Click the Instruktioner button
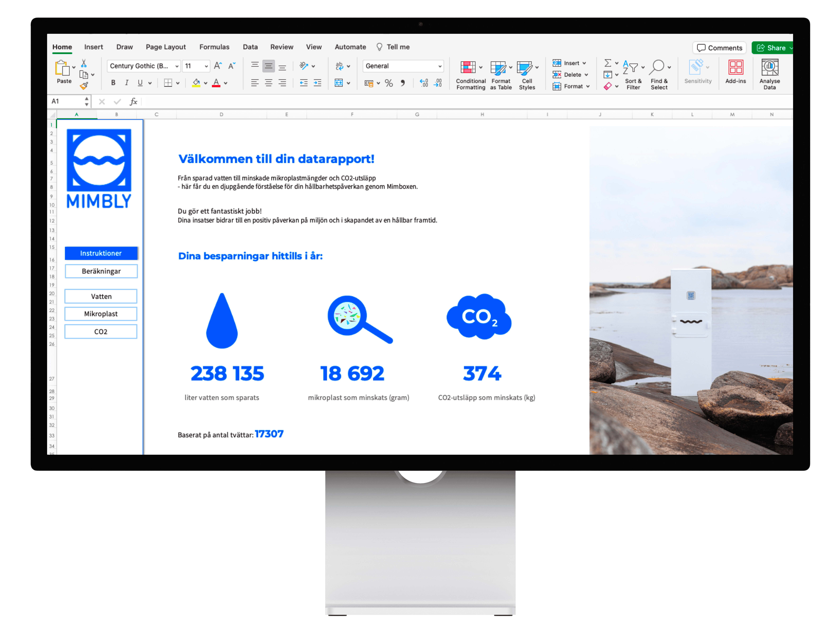This screenshot has width=840, height=630. [101, 253]
